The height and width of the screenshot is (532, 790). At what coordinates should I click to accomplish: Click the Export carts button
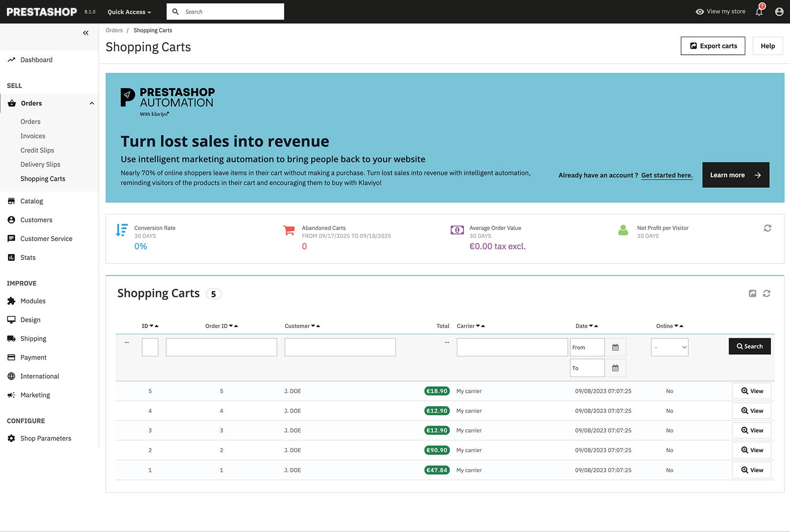pos(712,46)
